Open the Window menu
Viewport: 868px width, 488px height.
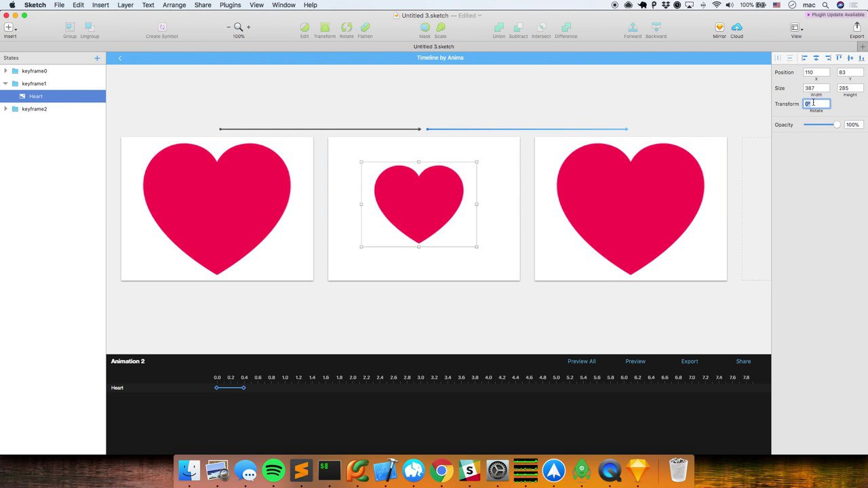(x=283, y=5)
